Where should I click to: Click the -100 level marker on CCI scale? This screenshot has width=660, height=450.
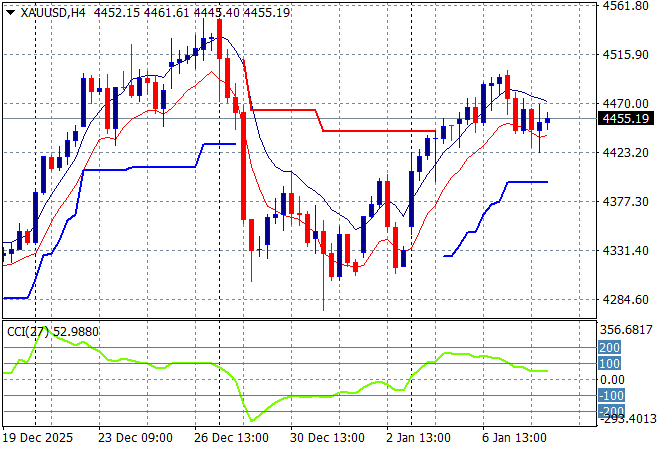click(x=610, y=396)
